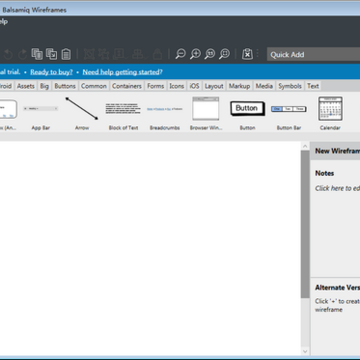Image resolution: width=360 pixels, height=360 pixels.
Task: Click the 'Ready to buy?' link
Action: [51, 72]
